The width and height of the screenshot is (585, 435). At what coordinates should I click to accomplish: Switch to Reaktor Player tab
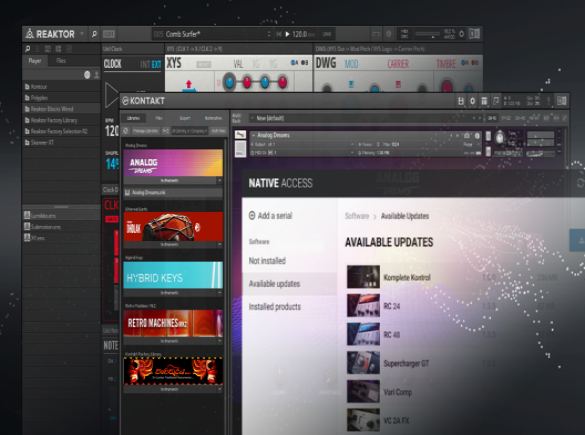[35, 61]
